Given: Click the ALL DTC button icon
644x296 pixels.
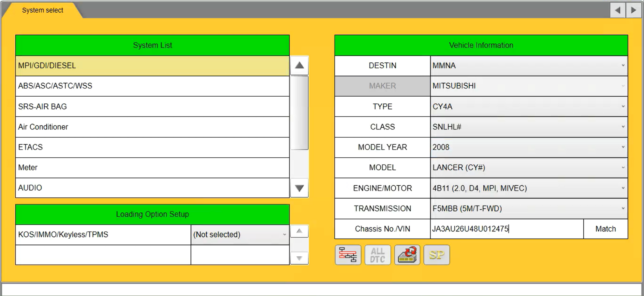Looking at the screenshot, I should pos(378,255).
